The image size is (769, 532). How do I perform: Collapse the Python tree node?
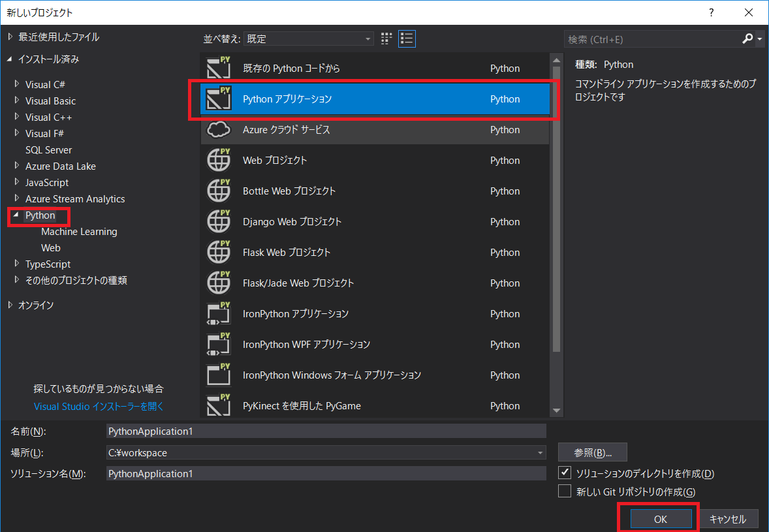16,215
